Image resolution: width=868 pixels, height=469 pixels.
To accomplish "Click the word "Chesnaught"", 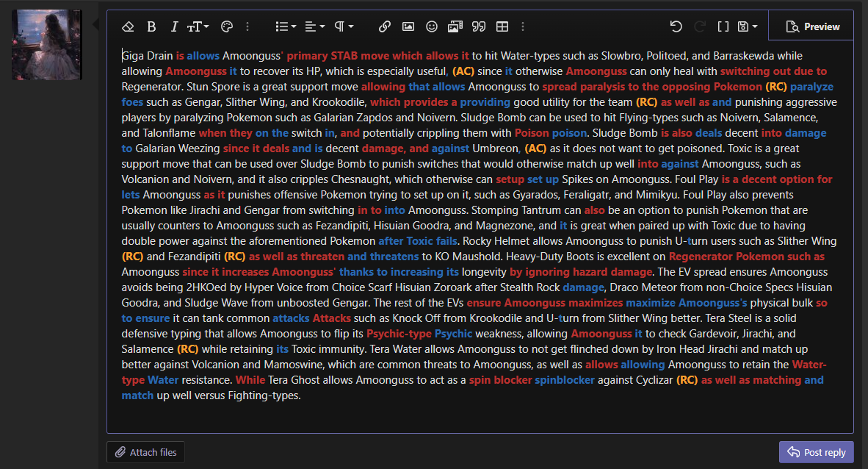I will 364,179.
